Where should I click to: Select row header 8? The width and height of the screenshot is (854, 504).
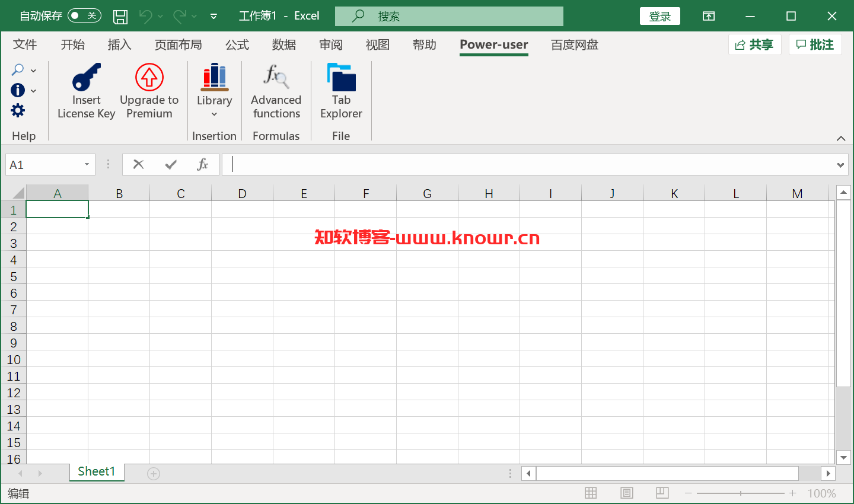(13, 326)
